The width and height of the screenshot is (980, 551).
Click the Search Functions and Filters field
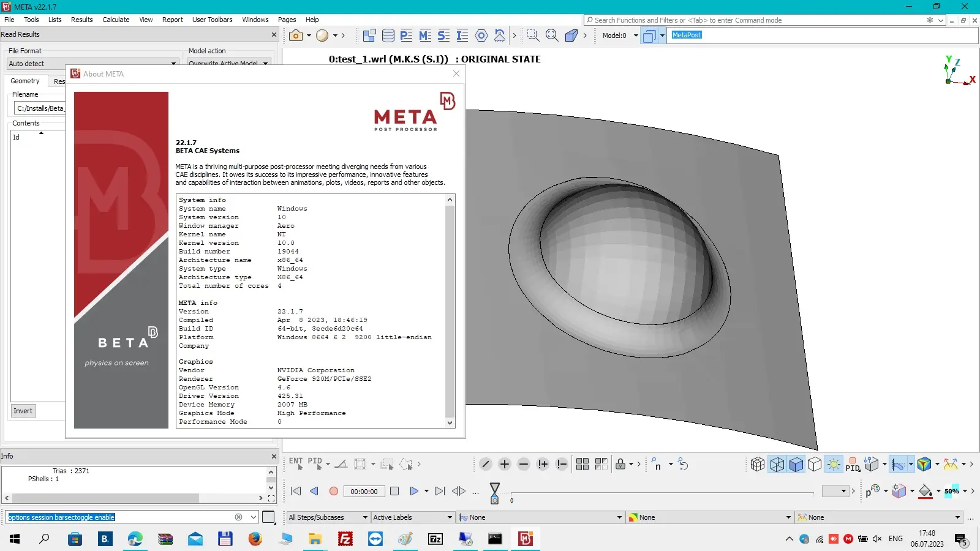click(759, 20)
